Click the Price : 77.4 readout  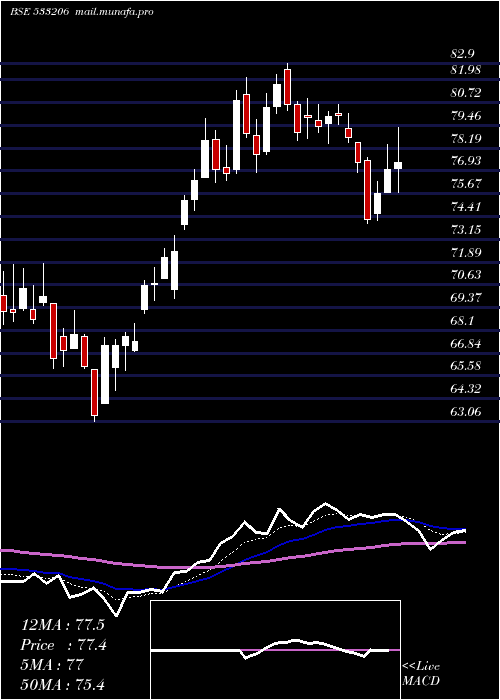[x=63, y=645]
